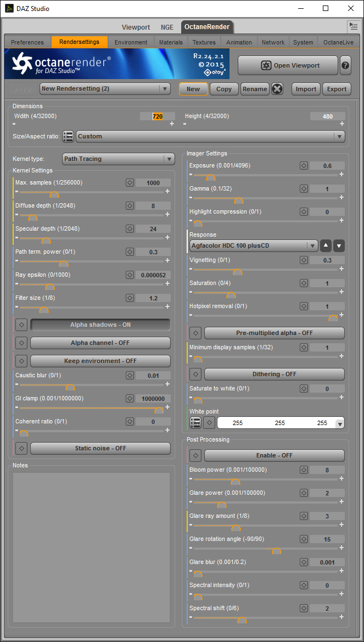Screen dimensions: 364x642
Task: Switch to the NGE tab
Action: [167, 27]
